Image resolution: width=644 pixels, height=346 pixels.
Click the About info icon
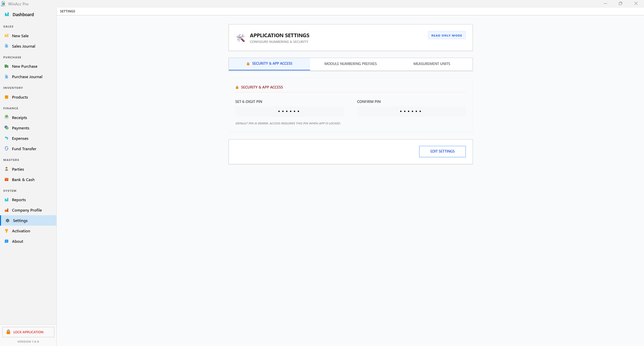click(6, 241)
